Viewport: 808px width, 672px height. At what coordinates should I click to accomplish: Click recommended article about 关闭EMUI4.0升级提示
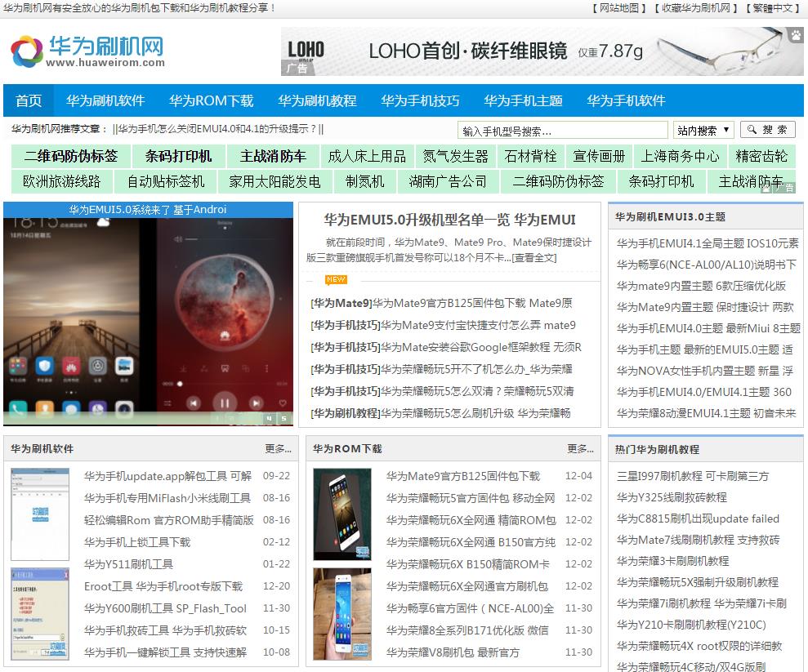pos(218,129)
